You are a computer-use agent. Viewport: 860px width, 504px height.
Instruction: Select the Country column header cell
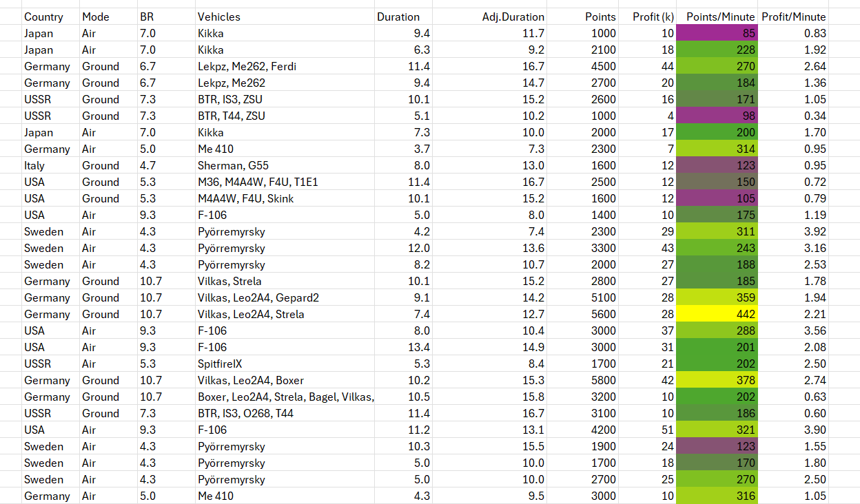pyautogui.click(x=50, y=17)
